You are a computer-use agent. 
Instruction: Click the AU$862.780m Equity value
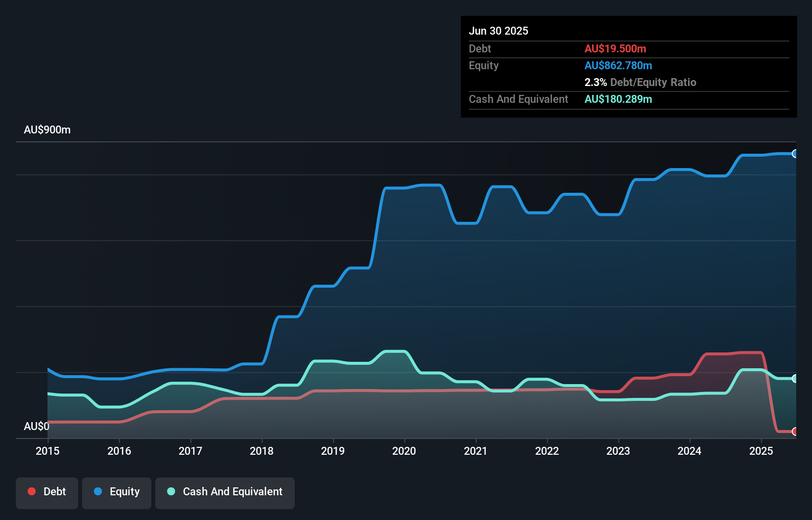[618, 65]
